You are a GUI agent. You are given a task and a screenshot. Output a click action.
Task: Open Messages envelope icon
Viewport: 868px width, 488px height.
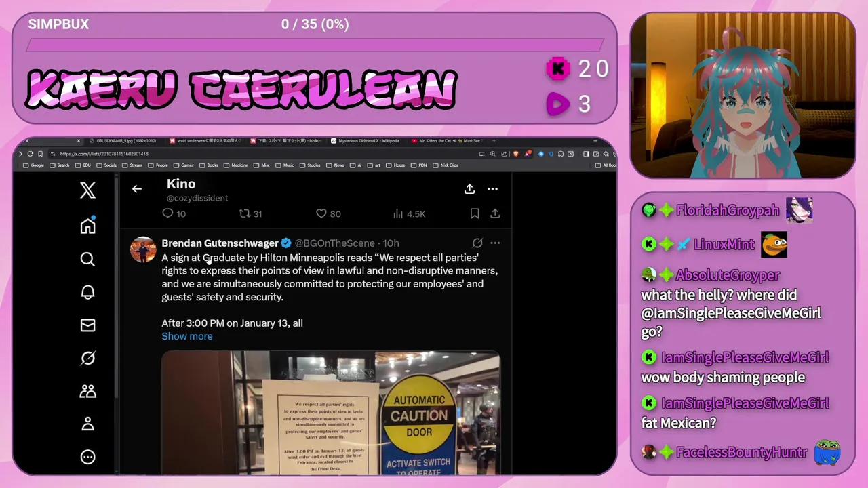point(87,325)
